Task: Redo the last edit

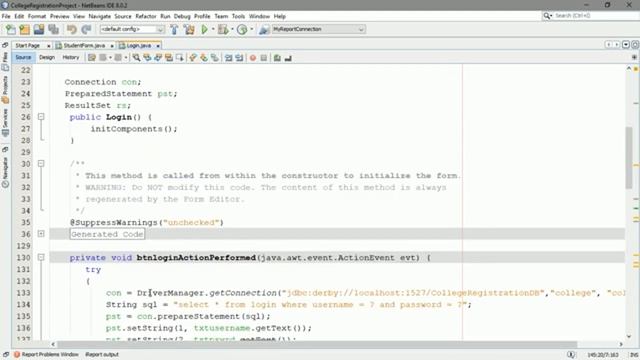Action: tap(86, 29)
